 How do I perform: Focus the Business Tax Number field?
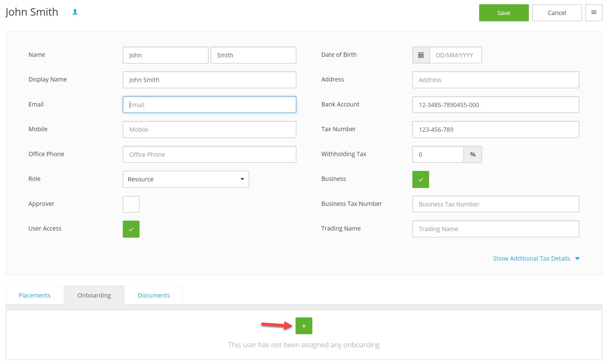(496, 204)
